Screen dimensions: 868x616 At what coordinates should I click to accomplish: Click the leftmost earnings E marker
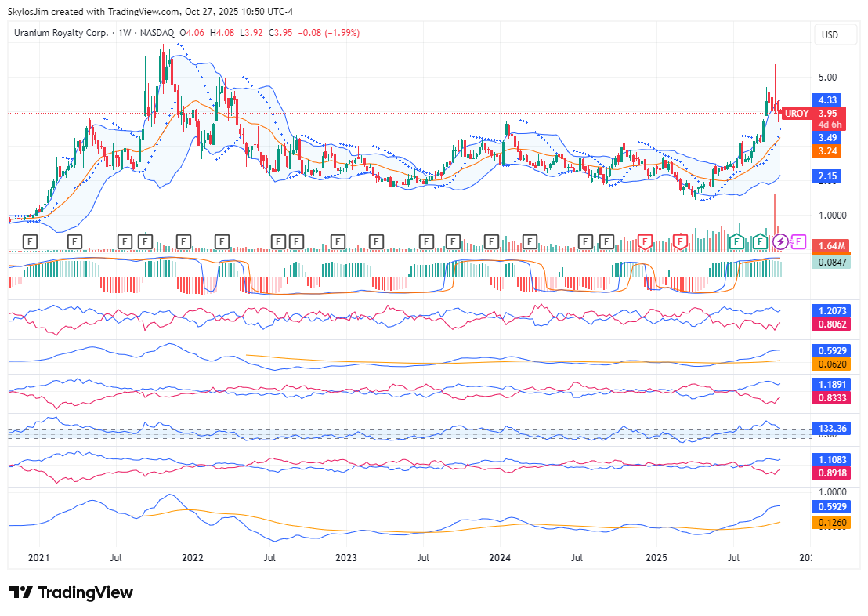[x=31, y=241]
